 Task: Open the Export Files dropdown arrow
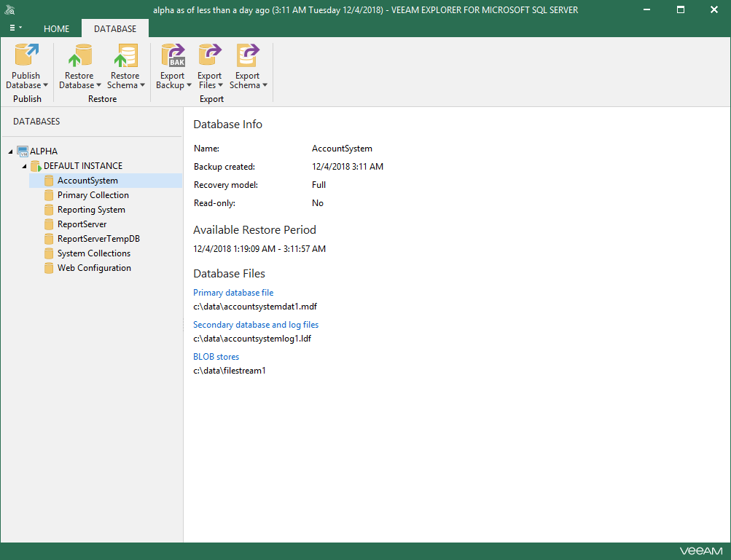[221, 85]
